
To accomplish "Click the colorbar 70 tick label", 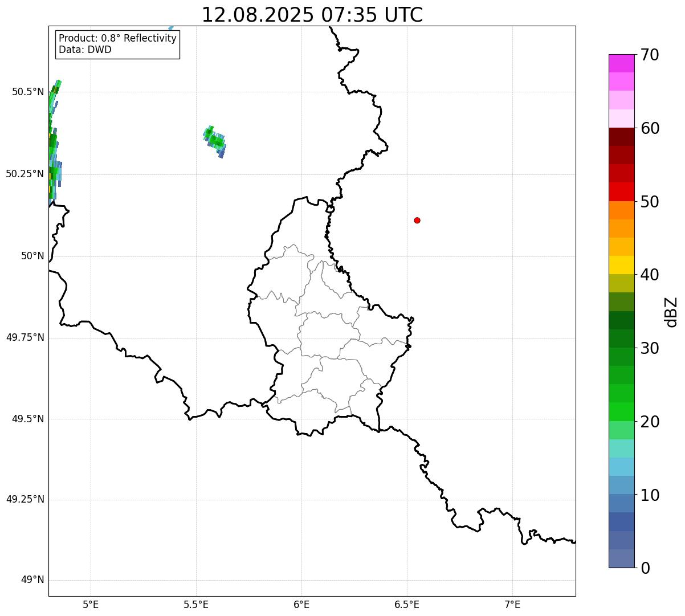I will 650,55.
